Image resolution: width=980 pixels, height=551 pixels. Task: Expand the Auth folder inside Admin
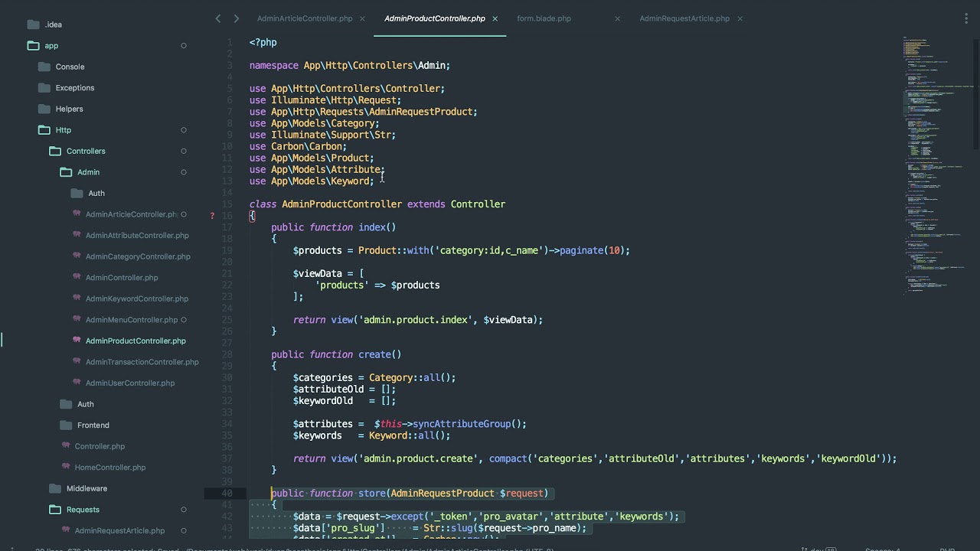coord(77,193)
